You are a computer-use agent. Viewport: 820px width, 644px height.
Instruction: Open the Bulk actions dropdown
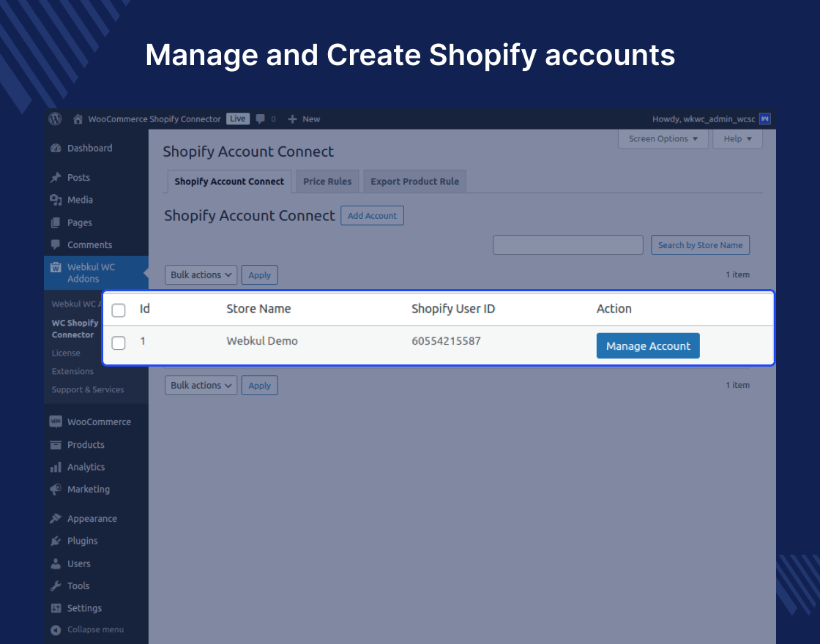(x=201, y=274)
